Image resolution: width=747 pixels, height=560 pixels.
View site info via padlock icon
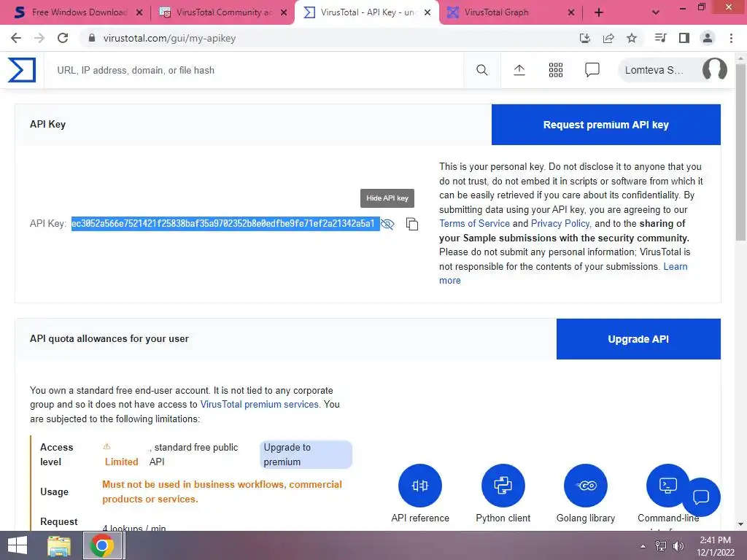(x=92, y=38)
